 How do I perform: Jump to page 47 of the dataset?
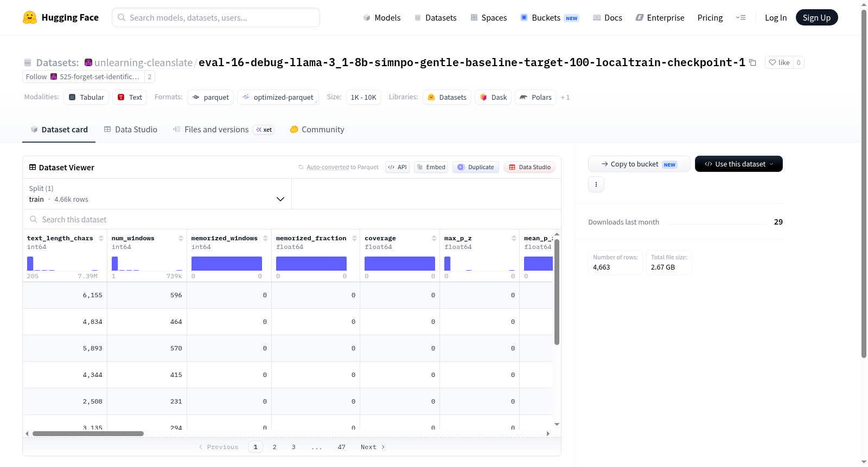click(x=342, y=447)
